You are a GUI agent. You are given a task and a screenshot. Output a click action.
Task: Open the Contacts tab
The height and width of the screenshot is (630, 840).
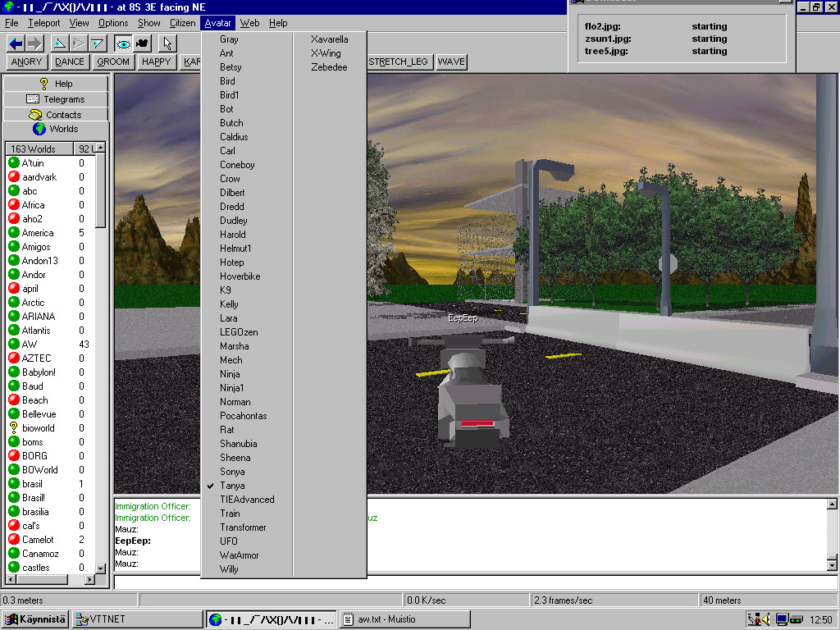click(x=56, y=115)
